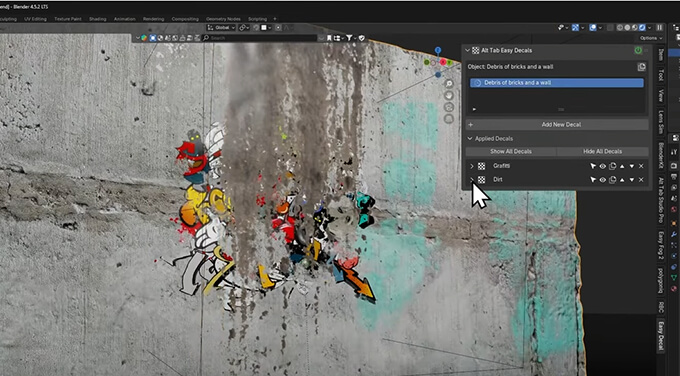Click the colorful asset library icon
The image size is (680, 376).
point(144,38)
